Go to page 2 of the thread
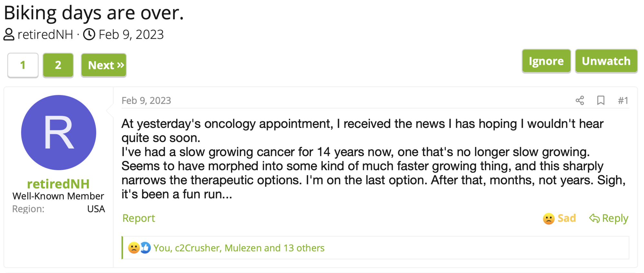Image resolution: width=644 pixels, height=273 pixels. (x=58, y=65)
